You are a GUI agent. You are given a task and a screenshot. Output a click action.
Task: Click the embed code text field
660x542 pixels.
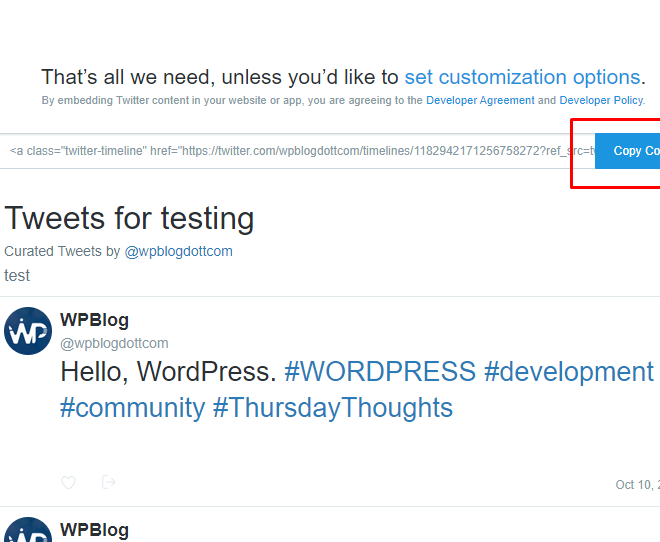point(297,151)
